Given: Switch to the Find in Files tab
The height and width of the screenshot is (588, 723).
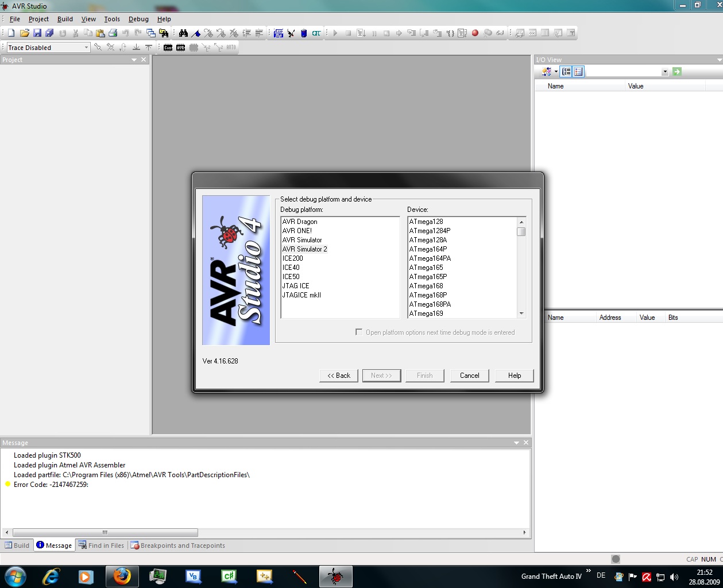Looking at the screenshot, I should [x=101, y=546].
